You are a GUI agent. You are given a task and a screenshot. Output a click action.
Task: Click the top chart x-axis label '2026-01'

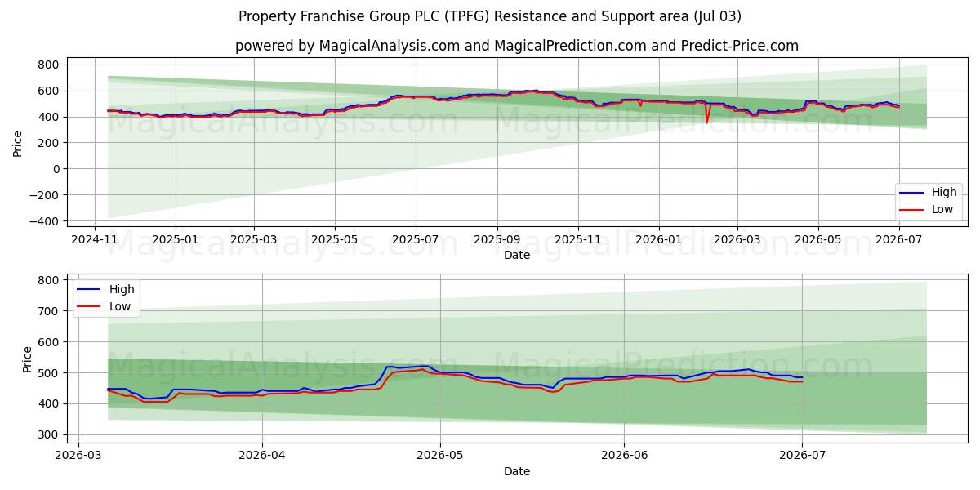658,239
